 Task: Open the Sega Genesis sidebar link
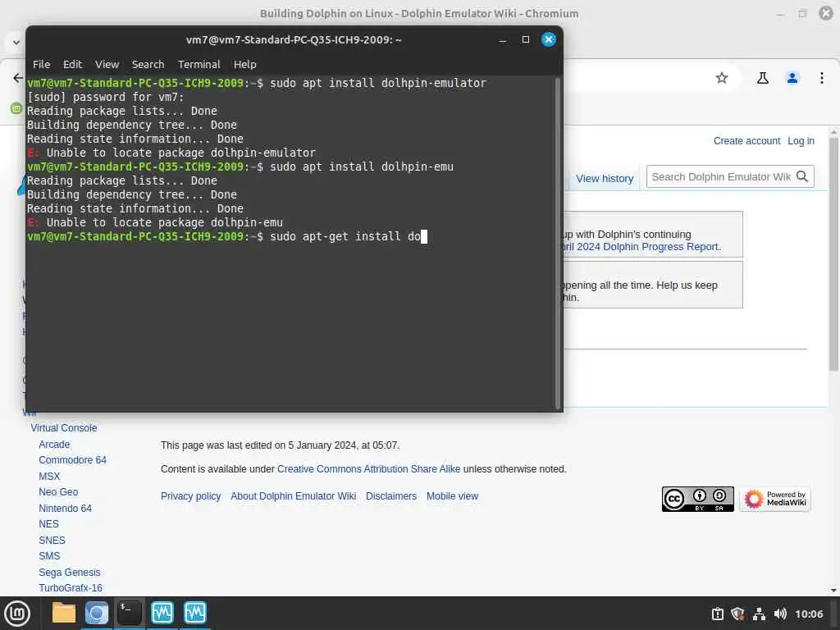[x=70, y=572]
